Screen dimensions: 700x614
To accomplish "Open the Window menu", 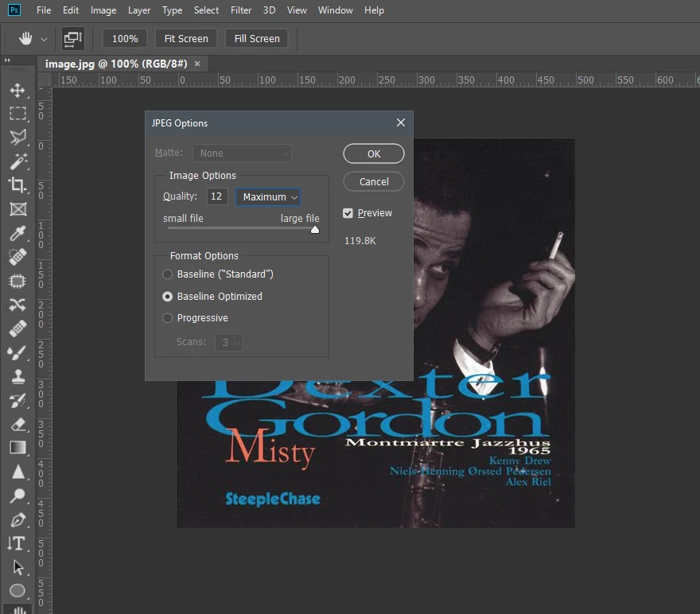I will pos(335,10).
